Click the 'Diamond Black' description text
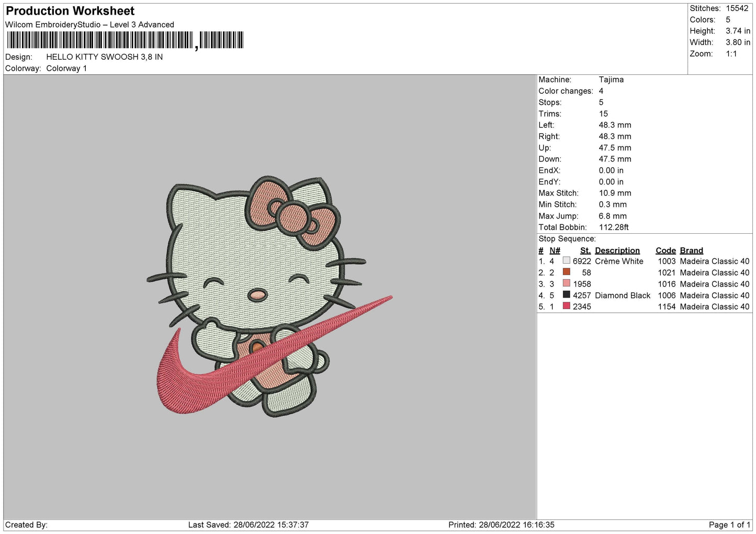This screenshot has width=756, height=534. [623, 296]
